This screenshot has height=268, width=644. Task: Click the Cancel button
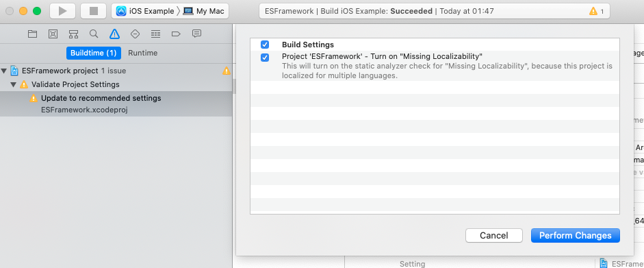tap(493, 236)
